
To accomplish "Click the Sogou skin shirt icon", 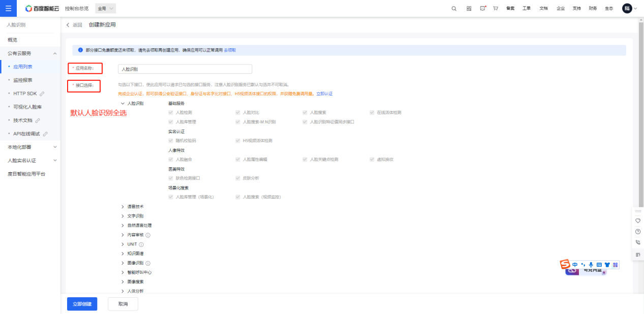I will coord(607,265).
